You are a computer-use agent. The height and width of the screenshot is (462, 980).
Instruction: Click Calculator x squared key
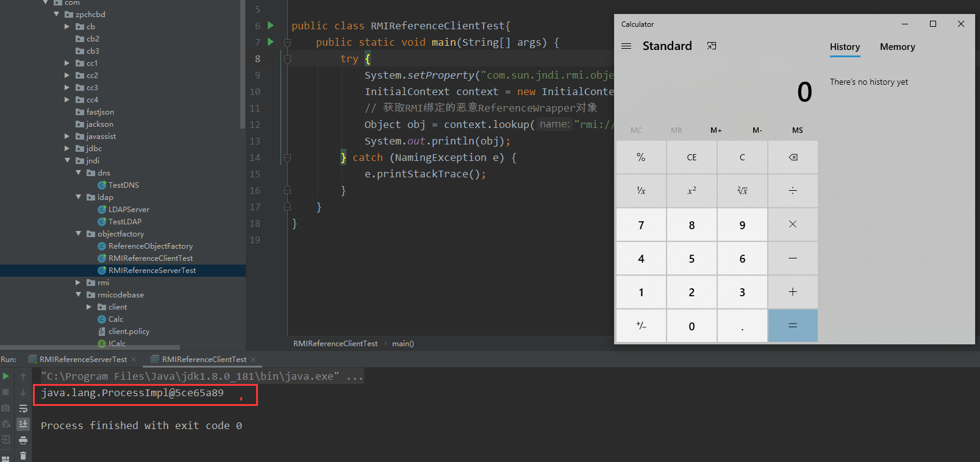coord(692,191)
